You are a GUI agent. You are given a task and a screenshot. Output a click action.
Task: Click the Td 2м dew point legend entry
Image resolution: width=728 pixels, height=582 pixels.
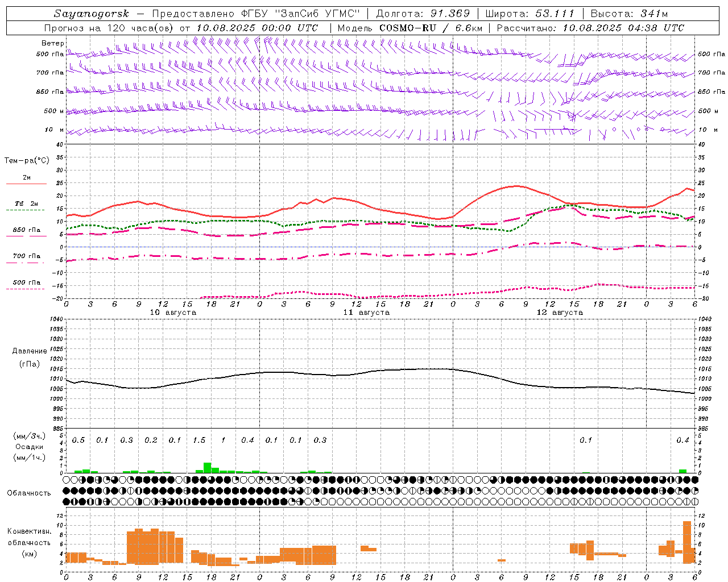click(26, 203)
